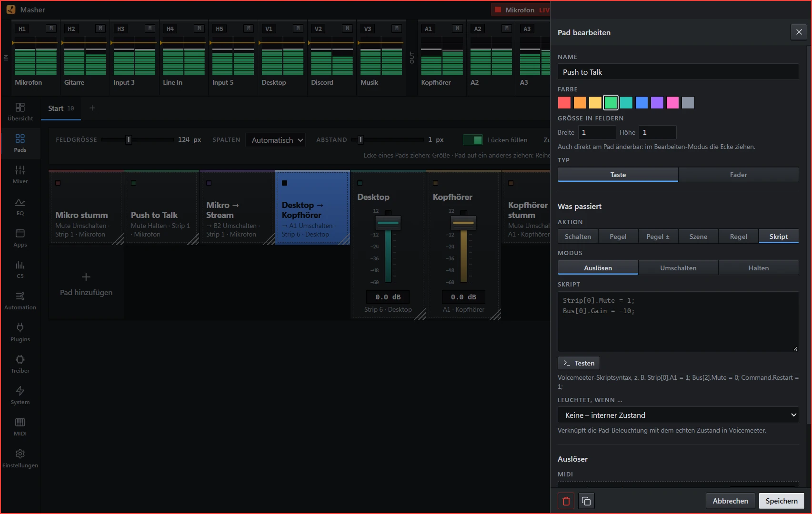
Task: Pick the red color swatch
Action: click(564, 102)
